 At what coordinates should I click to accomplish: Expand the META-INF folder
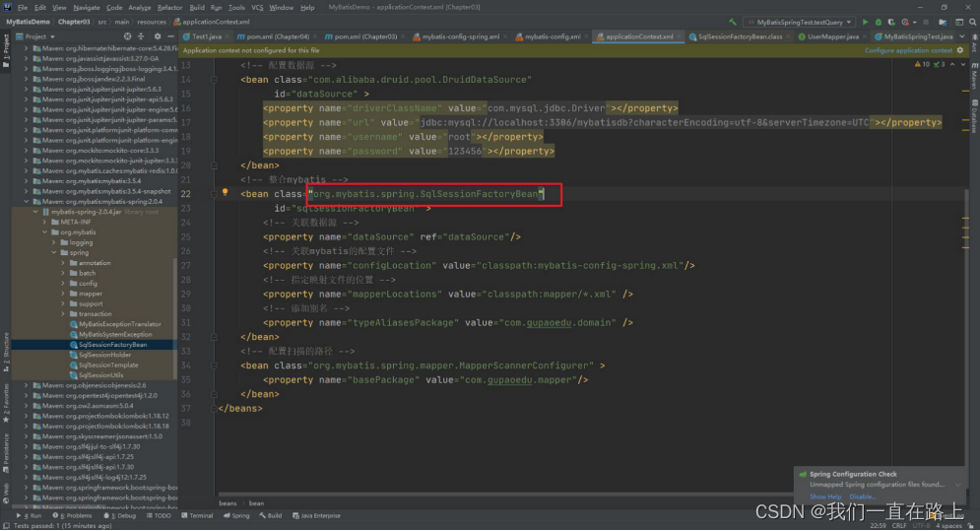[x=44, y=222]
